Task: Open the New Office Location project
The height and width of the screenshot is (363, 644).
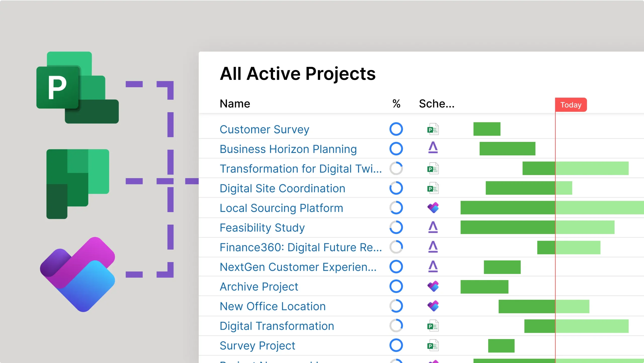Action: tap(272, 306)
